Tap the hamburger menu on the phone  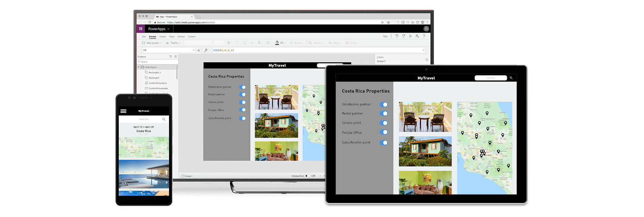(124, 111)
